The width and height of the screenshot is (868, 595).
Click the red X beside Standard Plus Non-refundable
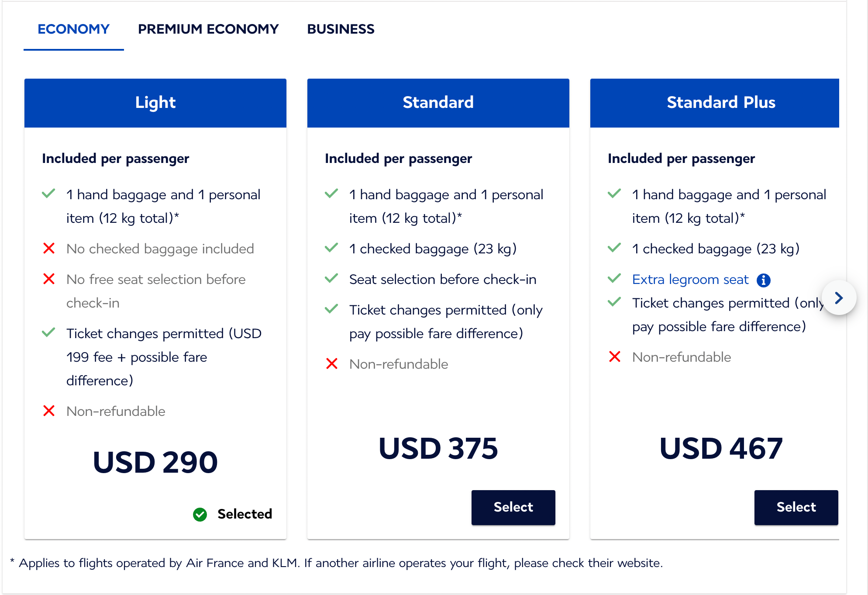615,357
